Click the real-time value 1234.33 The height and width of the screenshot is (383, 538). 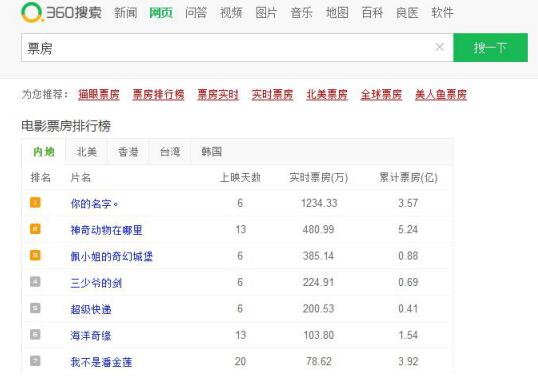click(x=319, y=203)
